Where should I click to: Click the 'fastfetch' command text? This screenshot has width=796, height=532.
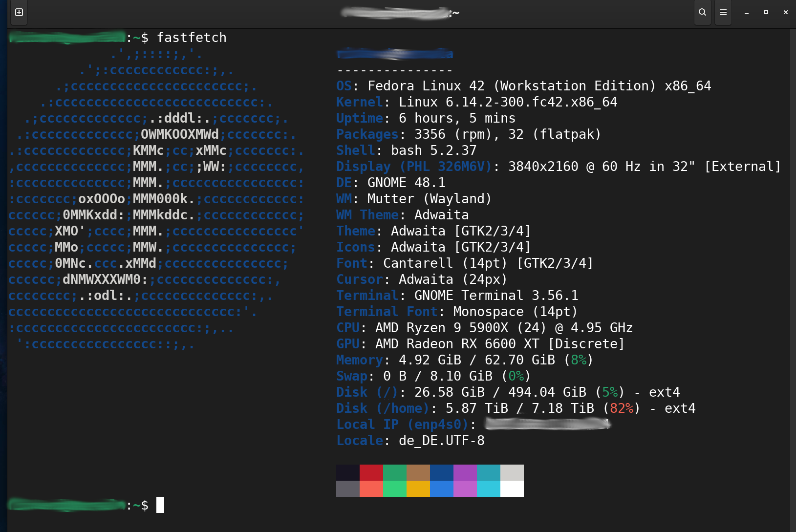[x=192, y=38]
